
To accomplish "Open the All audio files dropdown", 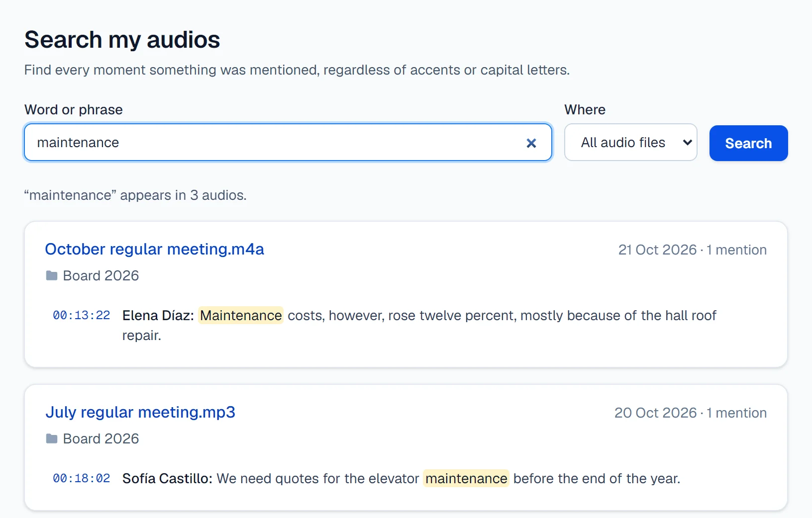I will tap(630, 143).
